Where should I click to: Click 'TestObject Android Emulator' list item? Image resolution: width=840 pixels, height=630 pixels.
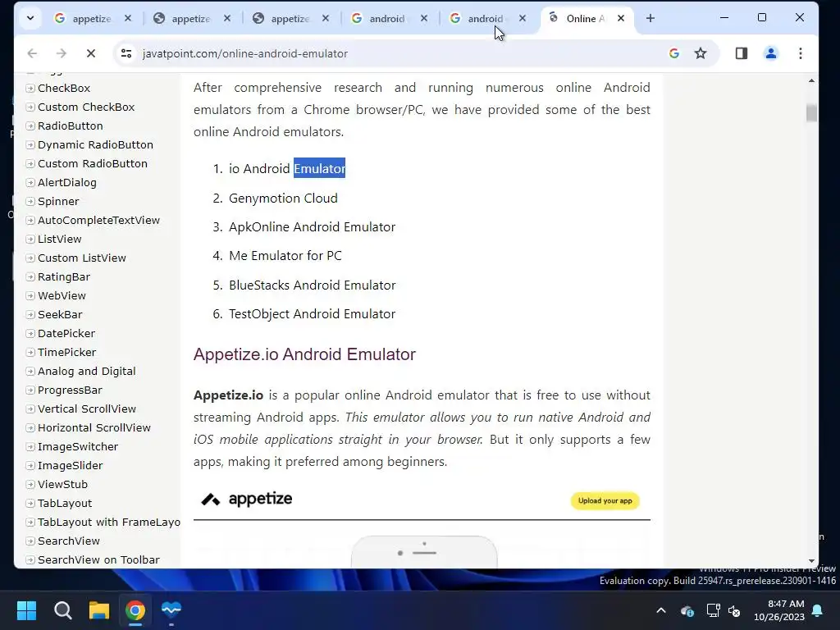pyautogui.click(x=313, y=314)
